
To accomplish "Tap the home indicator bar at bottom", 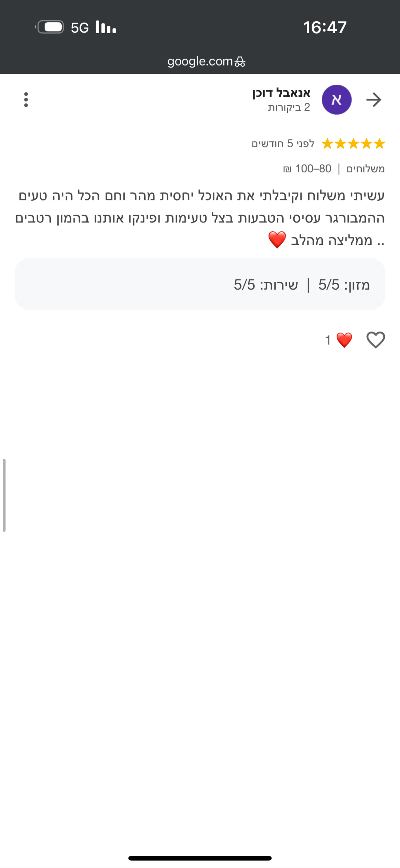I will click(200, 858).
